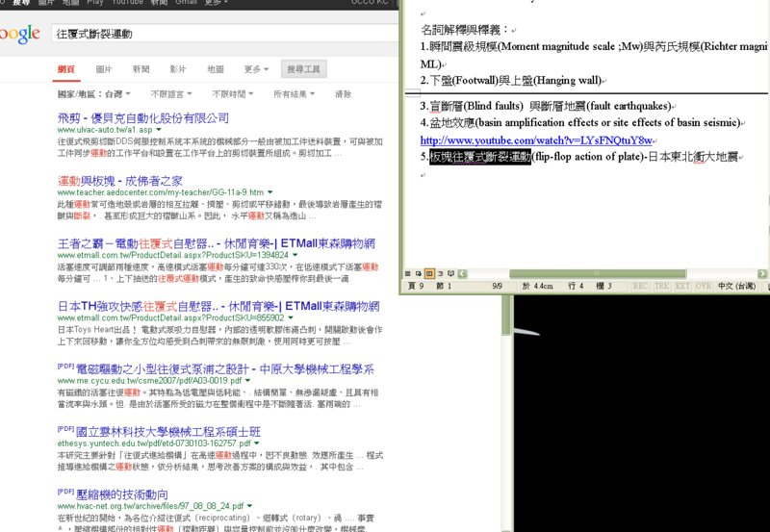Click 欄 3 column indicator in status bar
770x532 pixels.
[x=604, y=286]
